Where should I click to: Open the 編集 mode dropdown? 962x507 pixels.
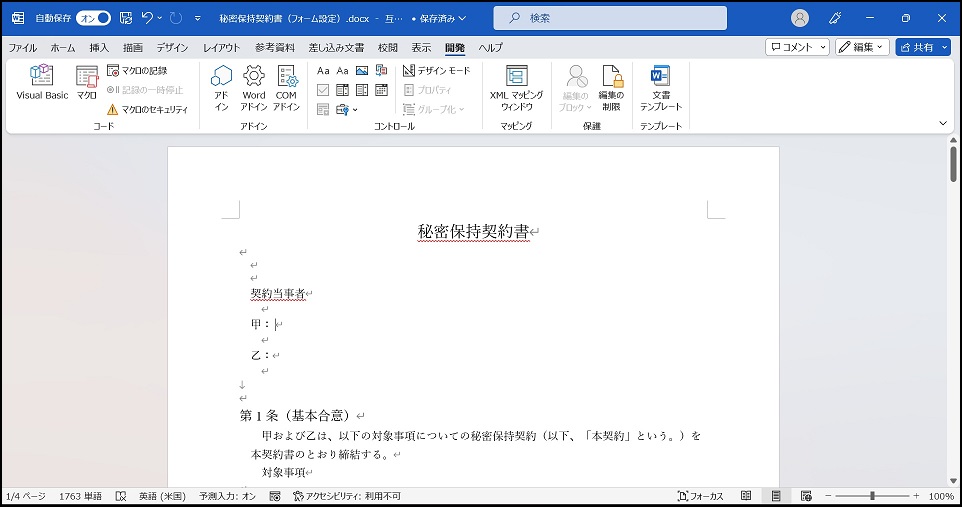pos(862,47)
